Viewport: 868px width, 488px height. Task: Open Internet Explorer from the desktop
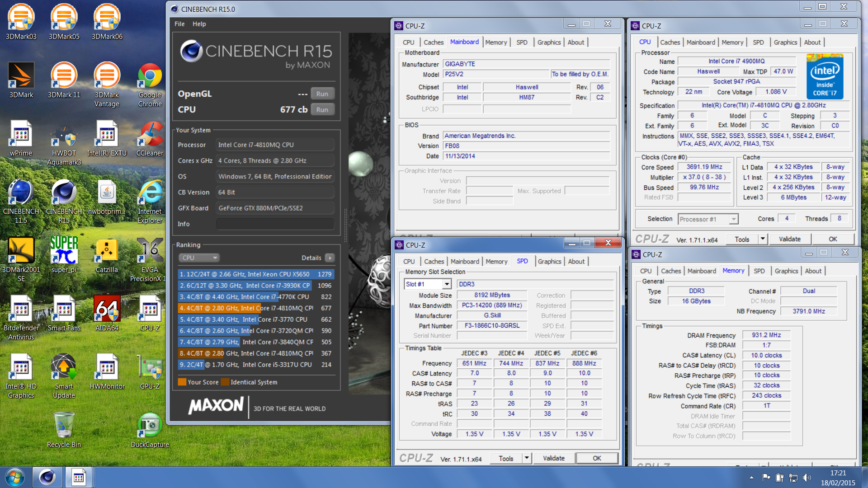(150, 202)
